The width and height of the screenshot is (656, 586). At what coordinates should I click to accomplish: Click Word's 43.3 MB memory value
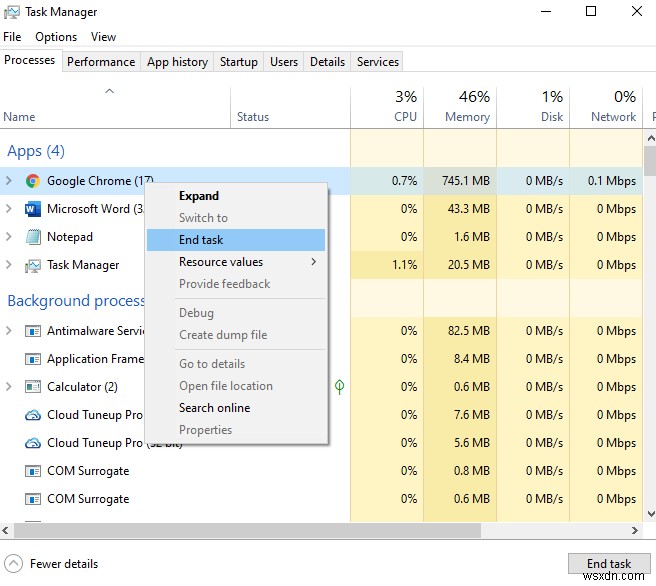pyautogui.click(x=469, y=209)
